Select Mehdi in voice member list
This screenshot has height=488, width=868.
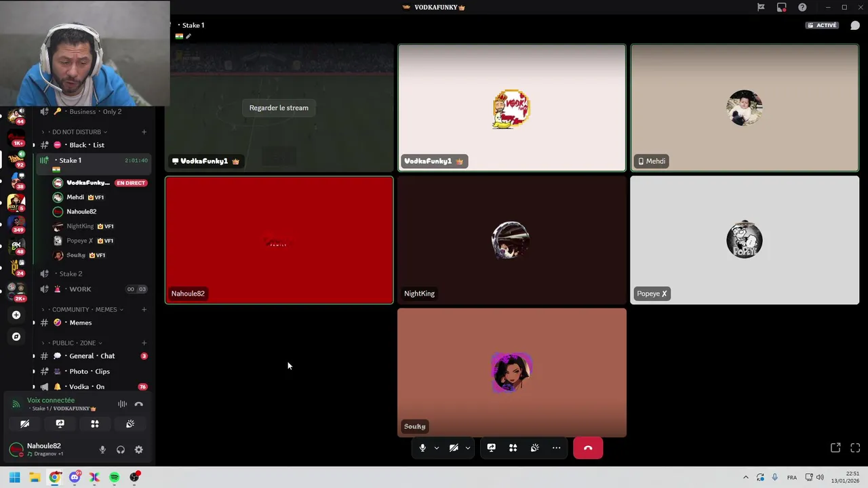[100, 197]
